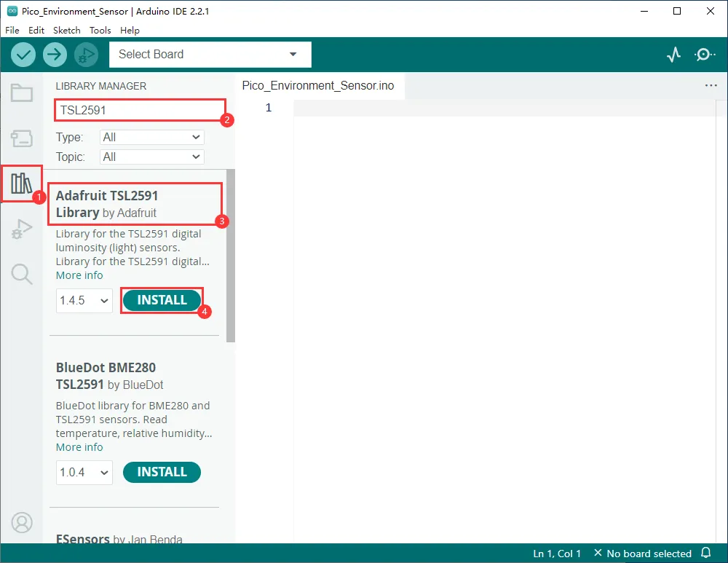Click the notifications bell in status bar
This screenshot has height=563, width=728.
pyautogui.click(x=705, y=553)
